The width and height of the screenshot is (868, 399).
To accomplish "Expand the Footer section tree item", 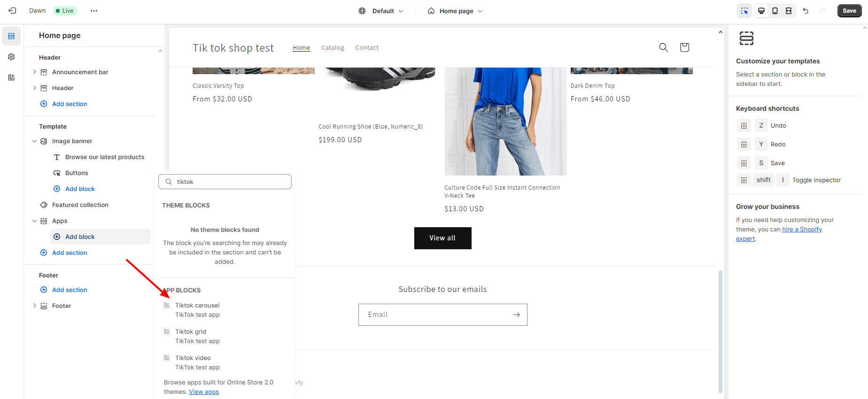I will [34, 306].
